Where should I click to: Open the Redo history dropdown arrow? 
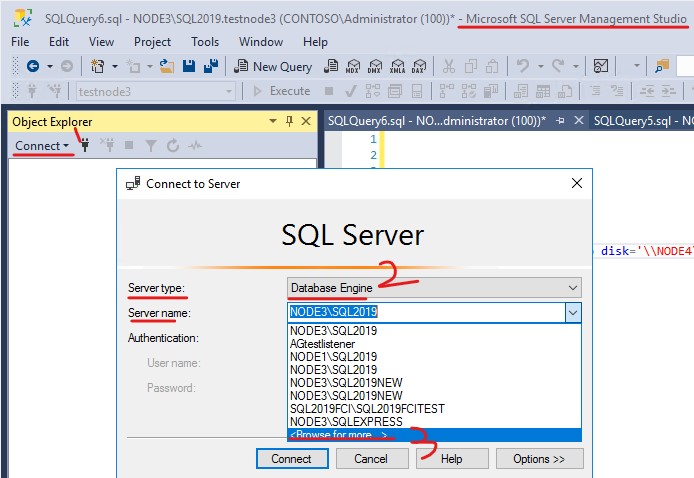(576, 66)
